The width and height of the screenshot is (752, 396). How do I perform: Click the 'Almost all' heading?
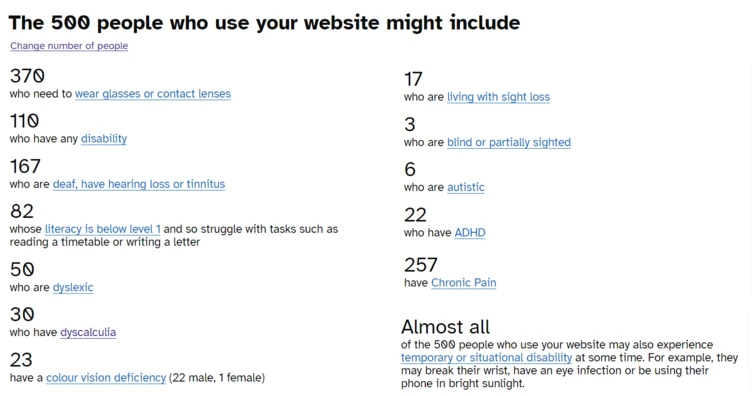[446, 327]
